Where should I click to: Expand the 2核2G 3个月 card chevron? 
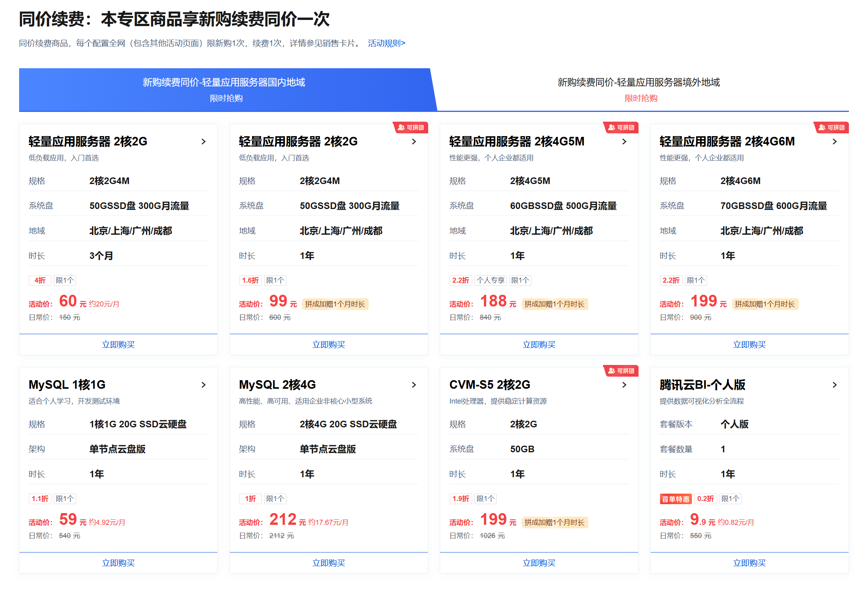(203, 142)
